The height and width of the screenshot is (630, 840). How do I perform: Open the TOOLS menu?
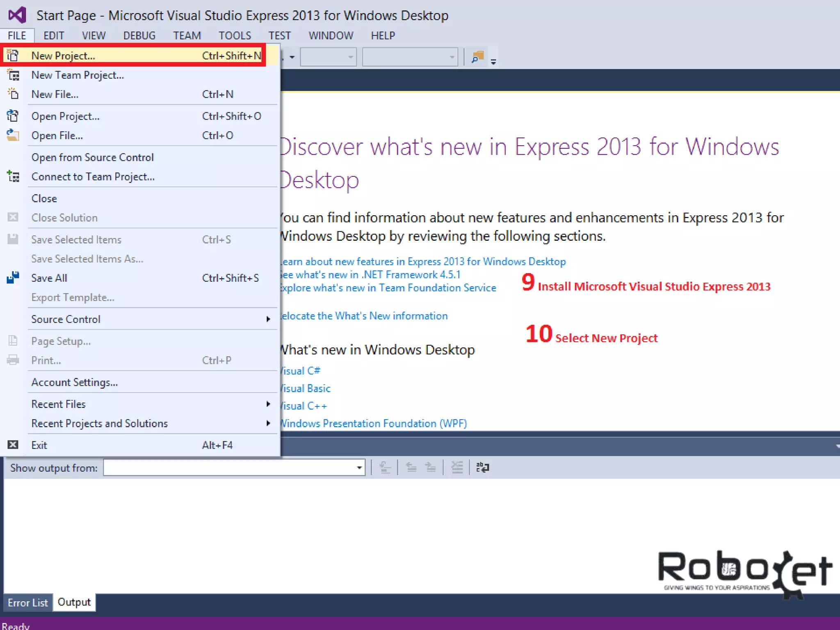click(235, 35)
